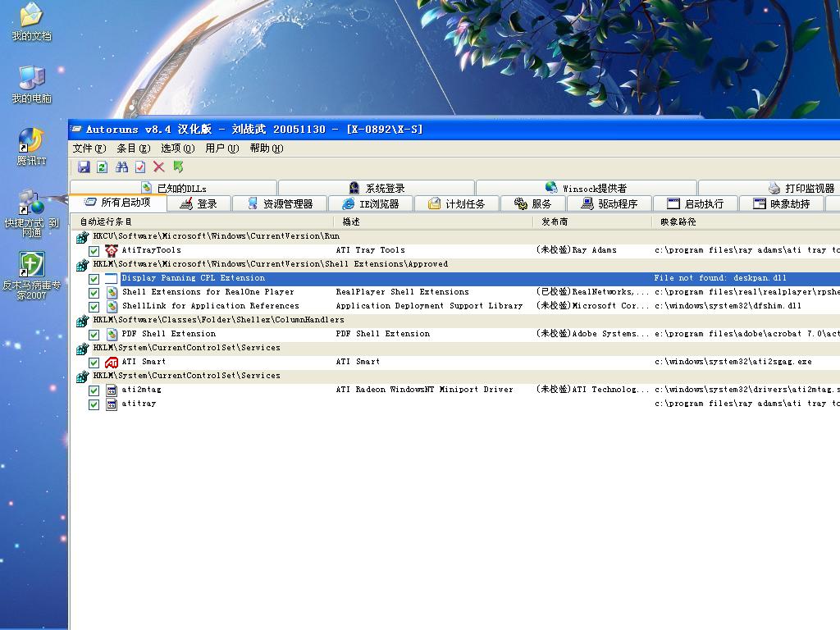Toggle checkbox for PDF Shell Extension
The height and width of the screenshot is (630, 840).
(94, 335)
